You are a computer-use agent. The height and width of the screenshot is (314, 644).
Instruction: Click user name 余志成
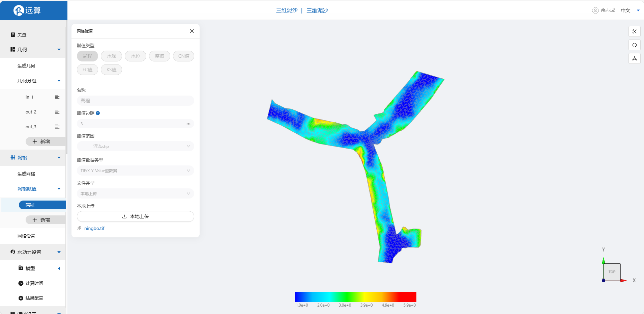tap(608, 10)
